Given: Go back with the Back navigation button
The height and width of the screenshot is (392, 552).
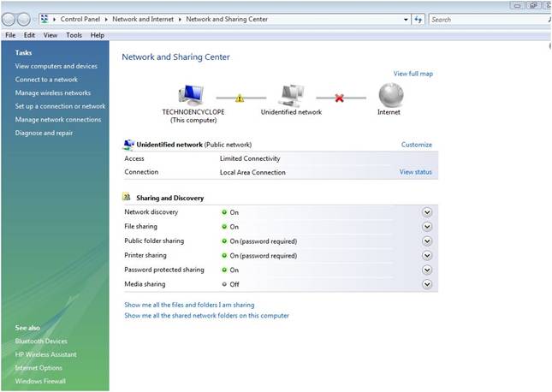Looking at the screenshot, I should point(9,20).
